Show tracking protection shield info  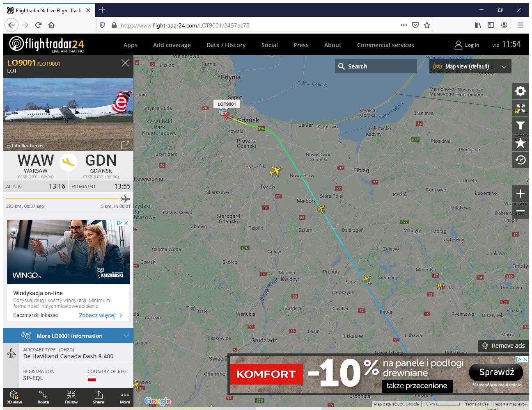click(x=102, y=25)
